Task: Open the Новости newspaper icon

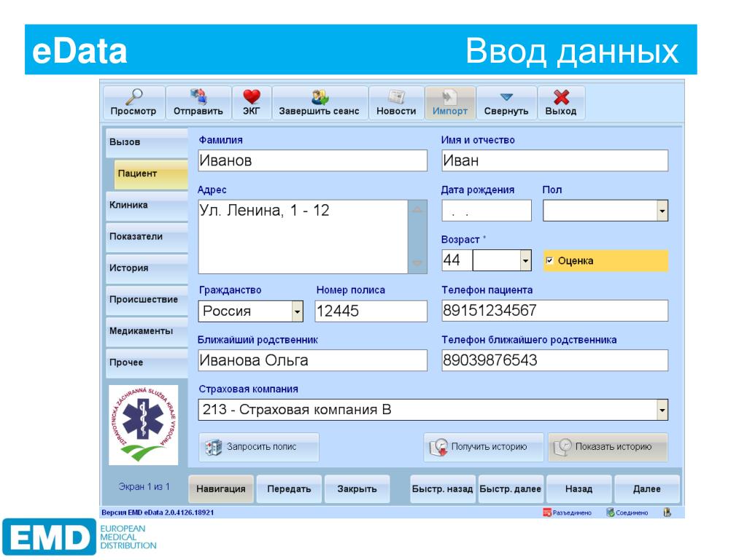Action: point(396,97)
